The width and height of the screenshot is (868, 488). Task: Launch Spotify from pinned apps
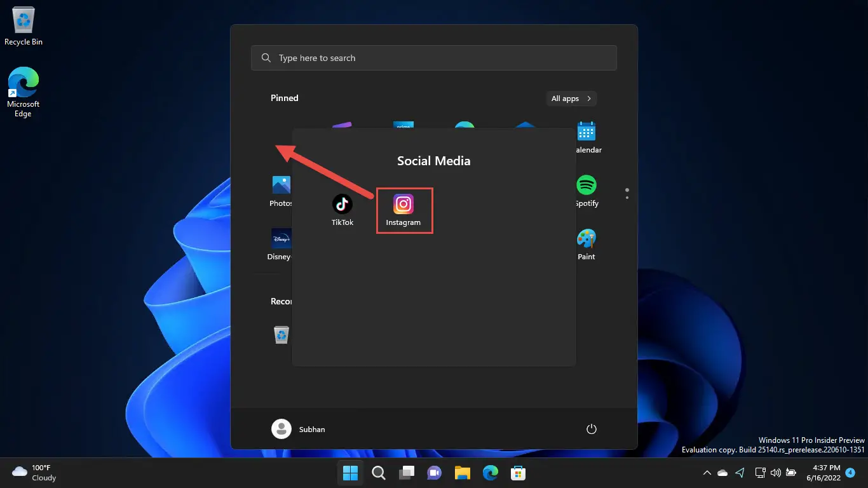587,191
